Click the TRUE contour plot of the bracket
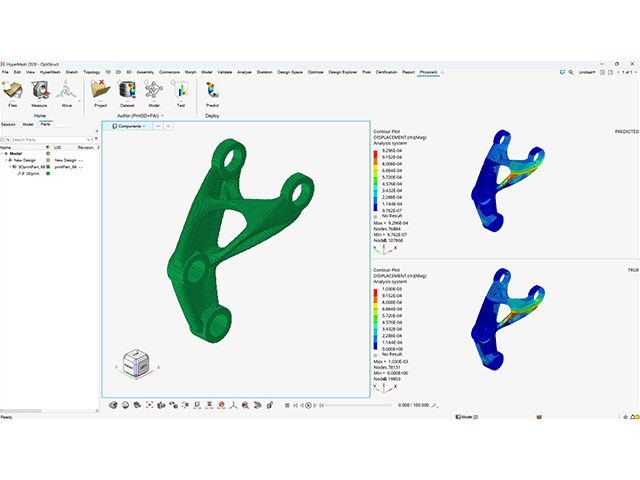Viewport: 640px width, 480px height. coord(508,319)
